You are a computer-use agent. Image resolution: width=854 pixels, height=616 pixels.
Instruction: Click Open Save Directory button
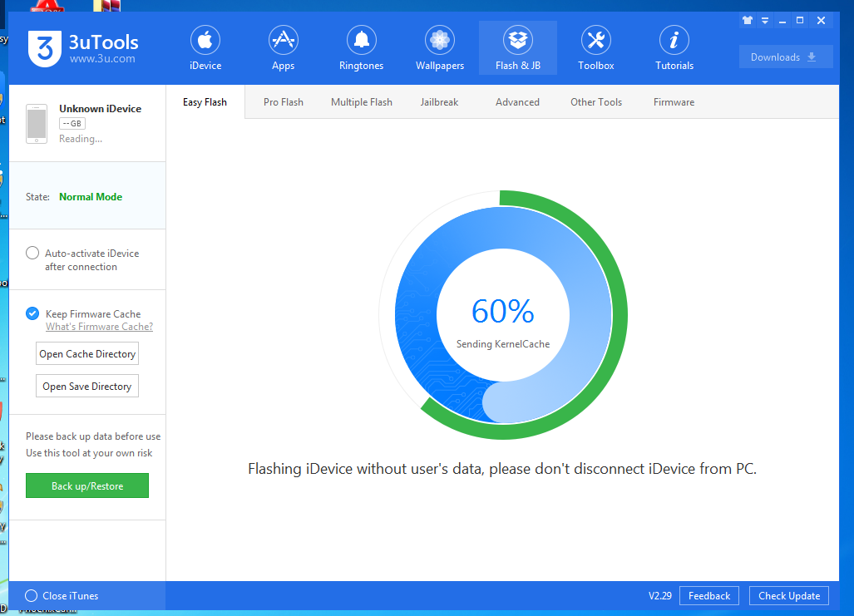87,386
